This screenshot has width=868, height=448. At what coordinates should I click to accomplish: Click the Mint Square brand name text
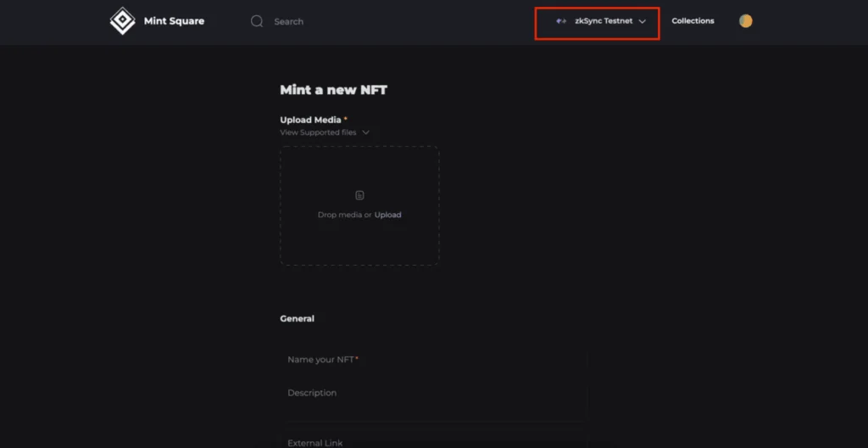[174, 21]
